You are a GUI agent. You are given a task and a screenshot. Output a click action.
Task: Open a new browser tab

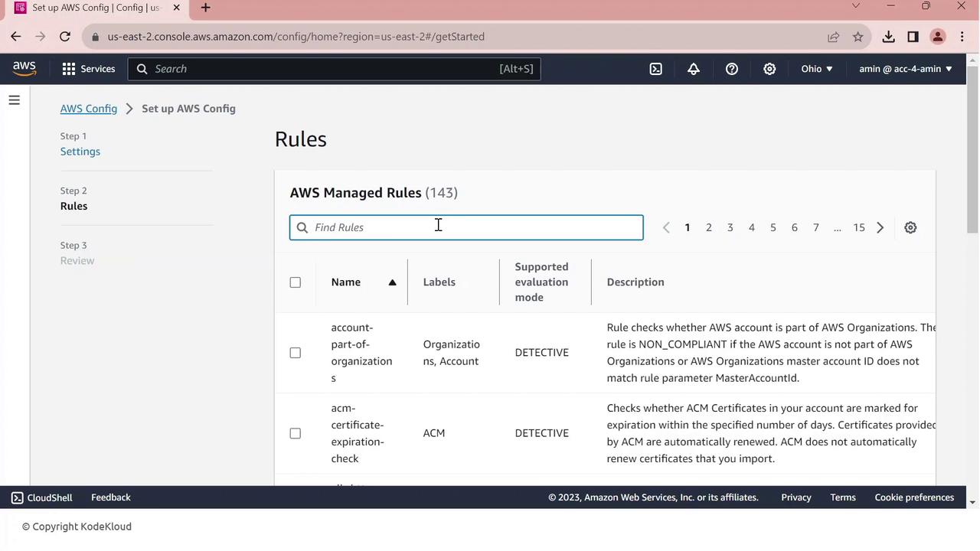pos(205,8)
